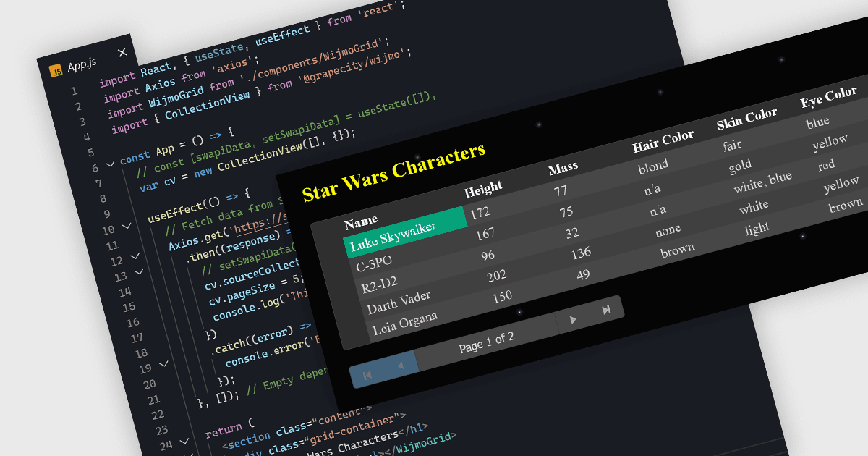Image resolution: width=868 pixels, height=456 pixels.
Task: Click the mass value 49
Action: point(584,274)
